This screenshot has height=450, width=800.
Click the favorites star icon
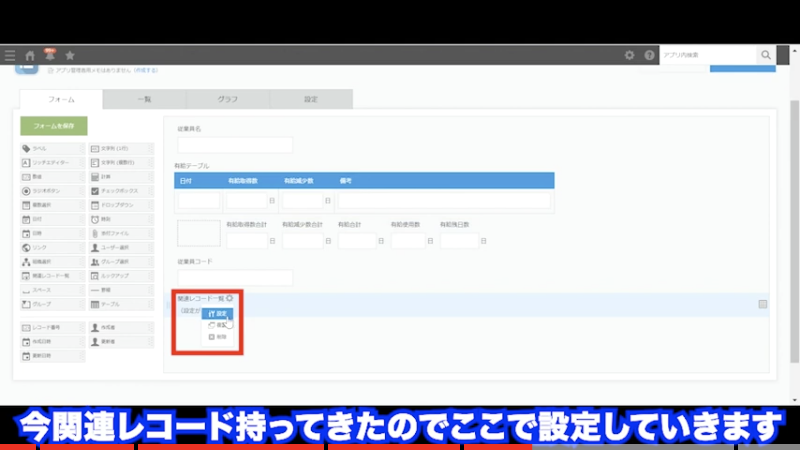[69, 55]
